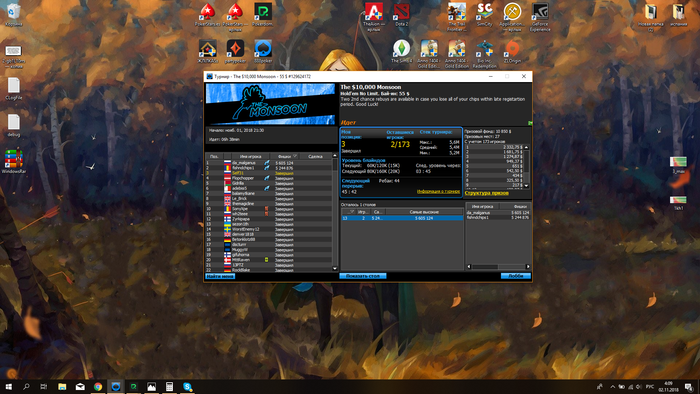The width and height of the screenshot is (700, 394).
Task: Click shark icon next to Flopchopper
Action: coord(267,178)
